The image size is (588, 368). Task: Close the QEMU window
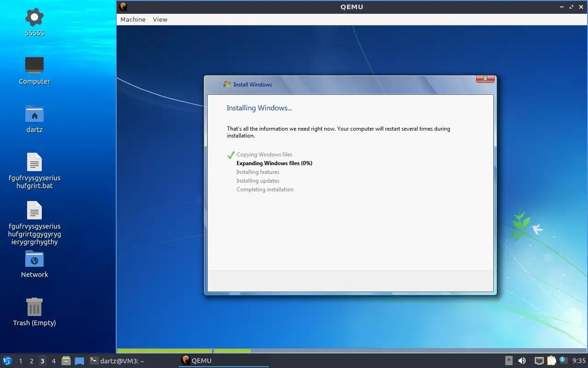581,7
